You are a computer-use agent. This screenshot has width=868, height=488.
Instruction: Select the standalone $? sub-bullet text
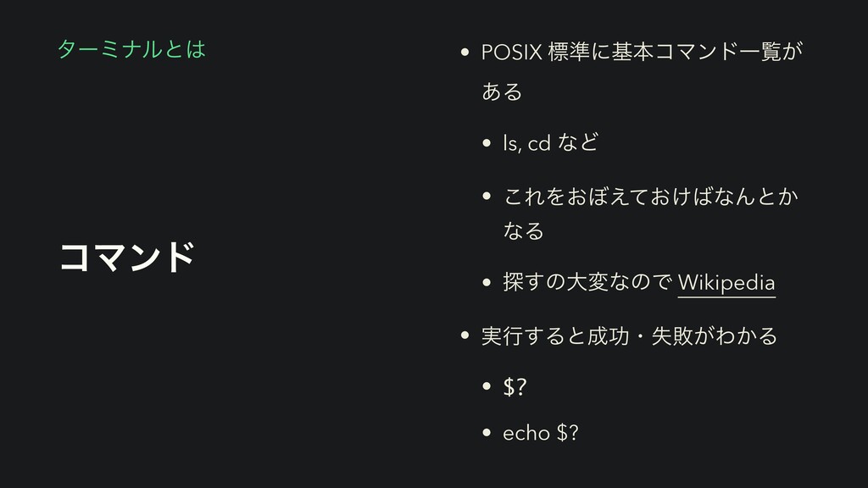[515, 386]
